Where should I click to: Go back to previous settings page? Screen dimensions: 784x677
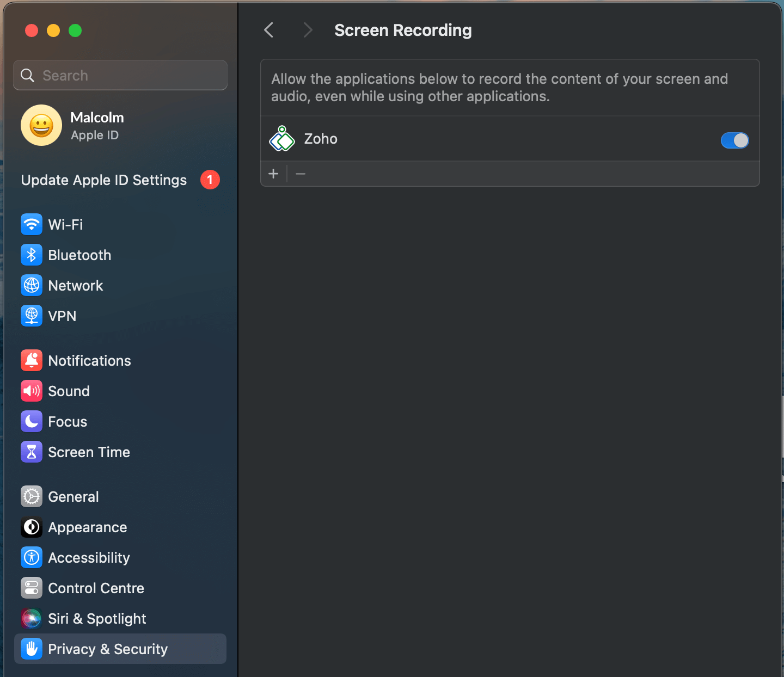pyautogui.click(x=269, y=30)
